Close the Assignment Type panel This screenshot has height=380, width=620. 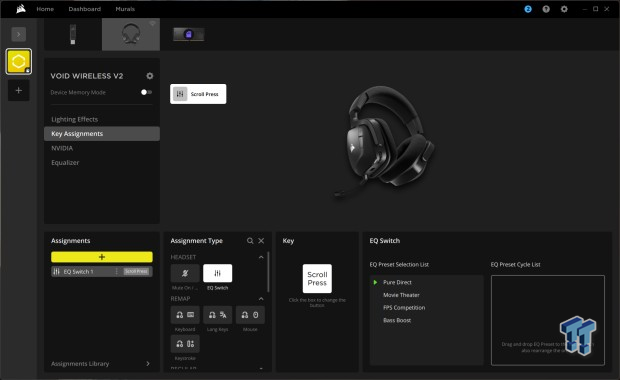[261, 241]
